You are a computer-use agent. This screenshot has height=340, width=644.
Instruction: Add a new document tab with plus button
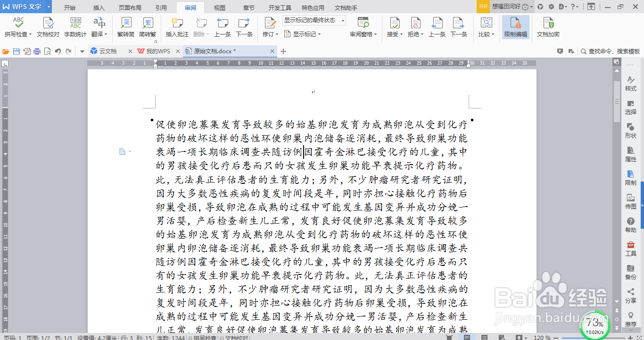click(x=283, y=51)
